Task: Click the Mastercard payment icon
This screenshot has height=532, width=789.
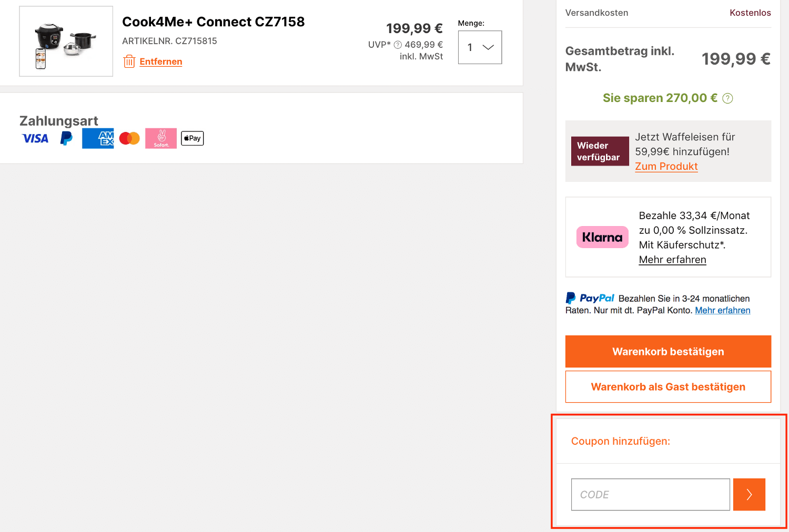Action: [129, 138]
